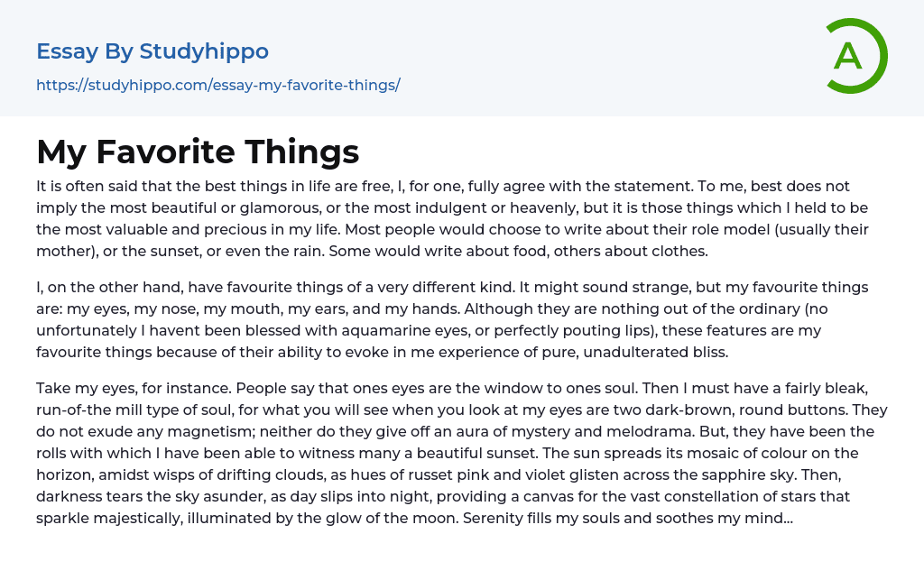Click the My Favorite Things heading

coord(198,152)
